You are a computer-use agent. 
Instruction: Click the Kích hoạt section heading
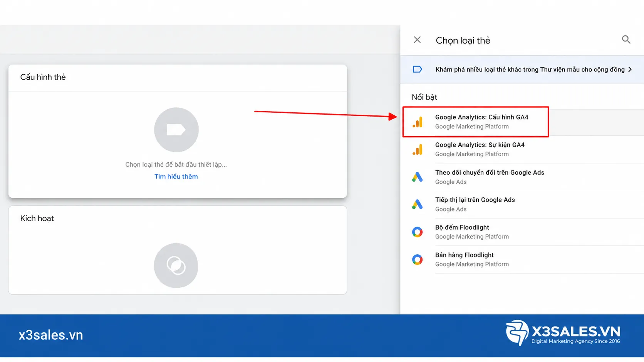click(37, 219)
